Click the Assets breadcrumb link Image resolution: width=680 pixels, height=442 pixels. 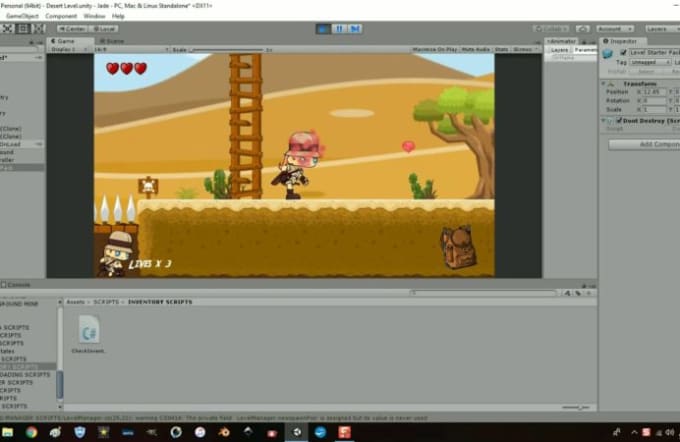click(x=75, y=302)
